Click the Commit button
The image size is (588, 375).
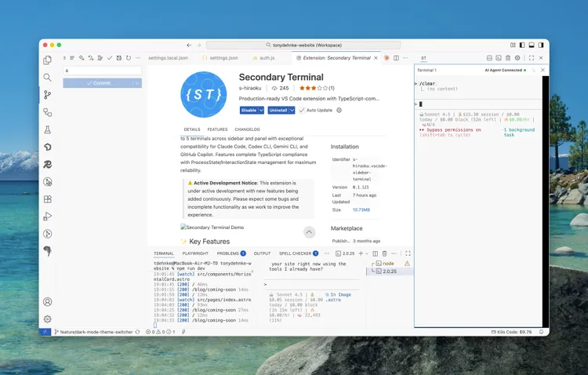click(x=99, y=83)
